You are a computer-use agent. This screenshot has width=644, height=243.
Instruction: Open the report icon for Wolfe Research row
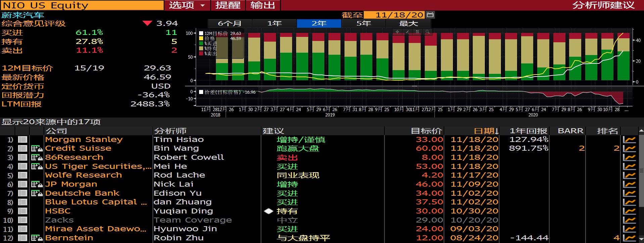point(22,175)
